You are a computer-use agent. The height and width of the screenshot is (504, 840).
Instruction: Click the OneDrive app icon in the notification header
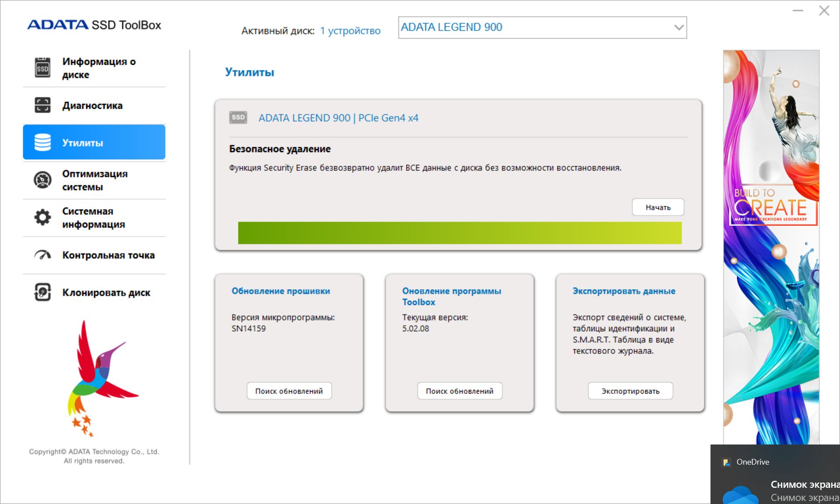(727, 462)
